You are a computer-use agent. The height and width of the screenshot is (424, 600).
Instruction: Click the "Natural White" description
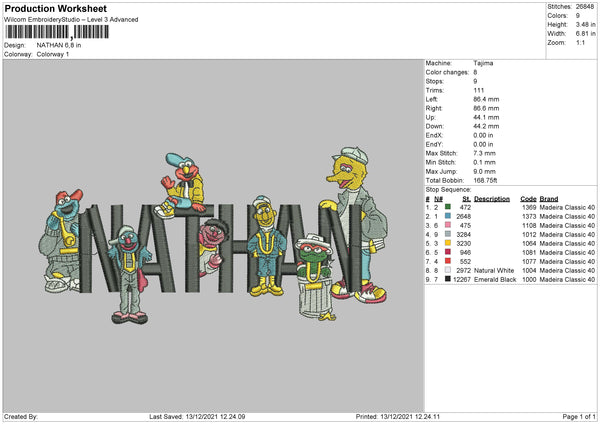494,271
